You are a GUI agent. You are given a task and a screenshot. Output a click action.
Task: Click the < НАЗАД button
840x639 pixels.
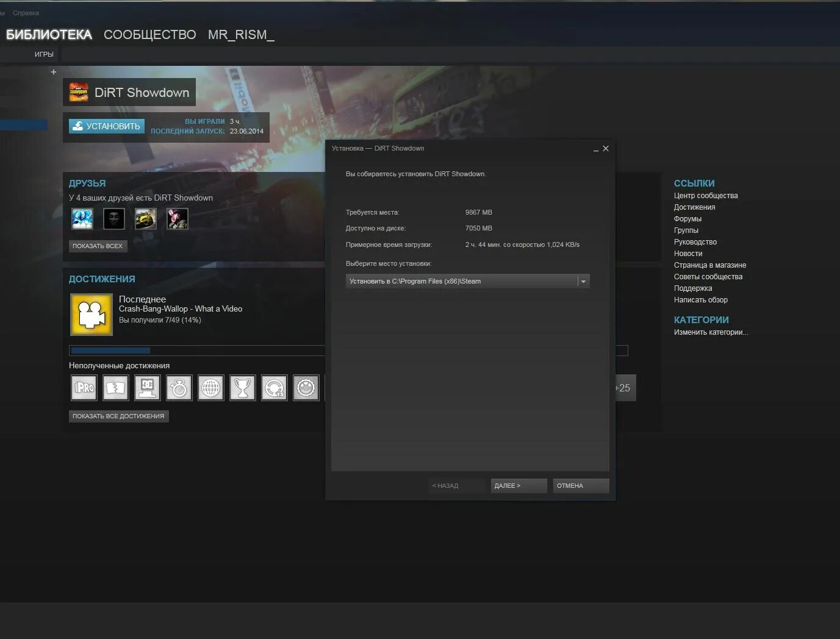point(456,486)
